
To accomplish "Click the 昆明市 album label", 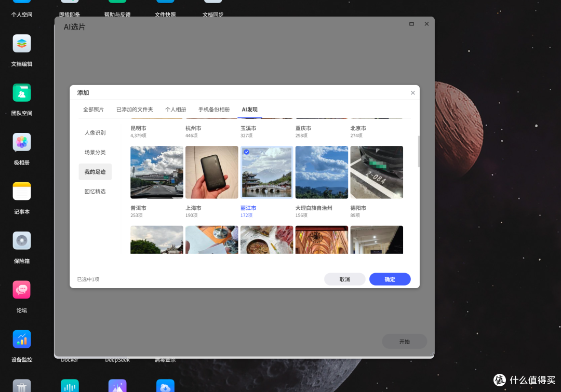I will (139, 128).
